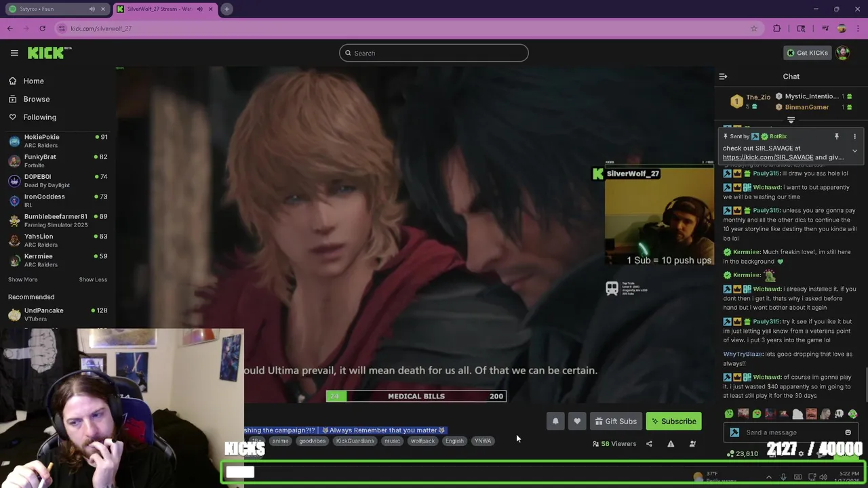Click taskbar microphone icon
Viewport: 868px width, 488px height.
coord(783,477)
